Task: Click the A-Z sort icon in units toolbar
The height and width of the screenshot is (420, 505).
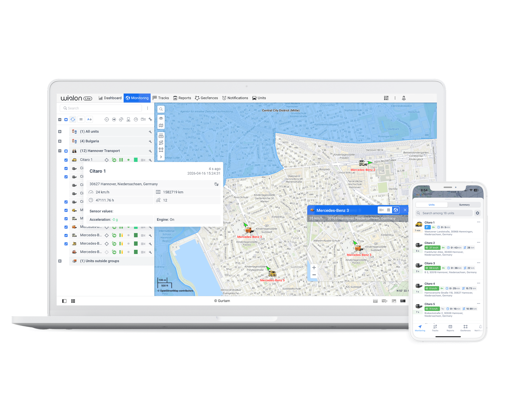Action: [x=90, y=119]
